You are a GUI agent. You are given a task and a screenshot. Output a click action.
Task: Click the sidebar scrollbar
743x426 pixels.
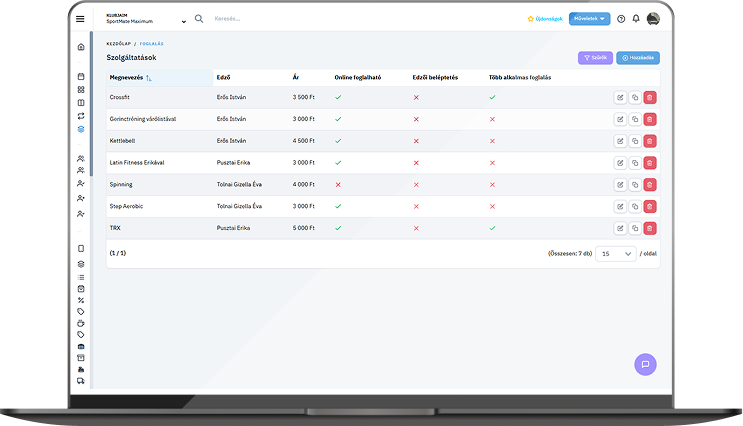pyautogui.click(x=91, y=104)
